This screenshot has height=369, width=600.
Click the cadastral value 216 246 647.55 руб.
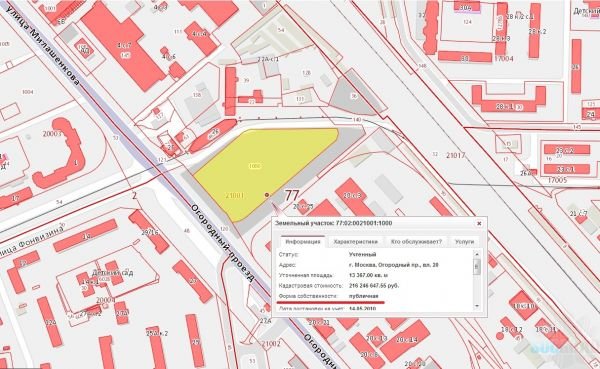pos(374,286)
